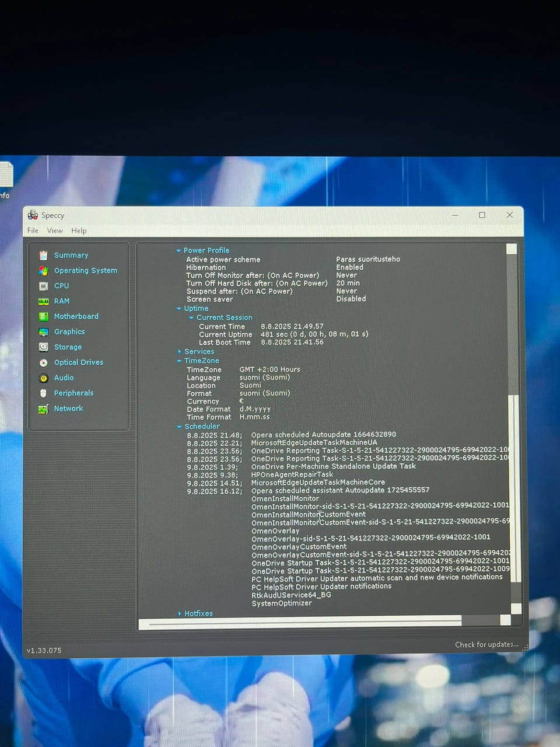Select the Graphics monitor icon

click(x=43, y=331)
